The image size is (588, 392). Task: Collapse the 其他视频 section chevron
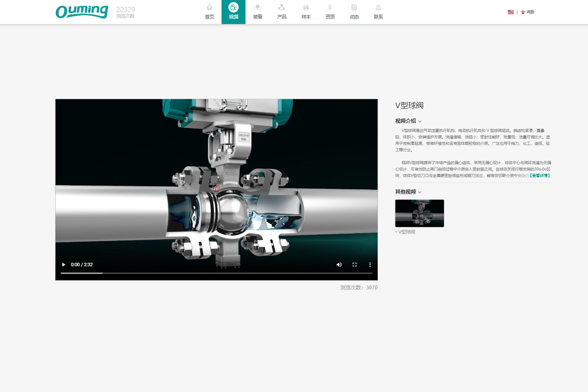pyautogui.click(x=420, y=192)
